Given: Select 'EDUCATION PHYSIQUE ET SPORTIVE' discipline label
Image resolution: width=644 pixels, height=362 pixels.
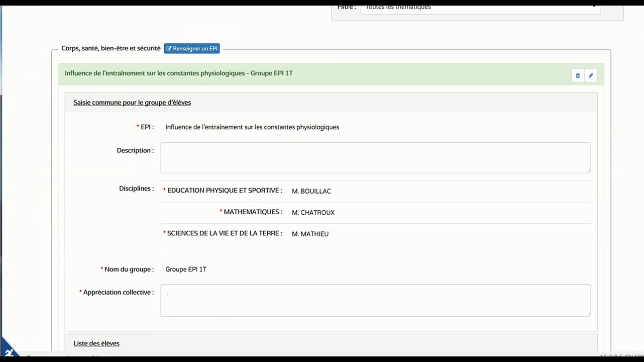Looking at the screenshot, I should [x=223, y=191].
